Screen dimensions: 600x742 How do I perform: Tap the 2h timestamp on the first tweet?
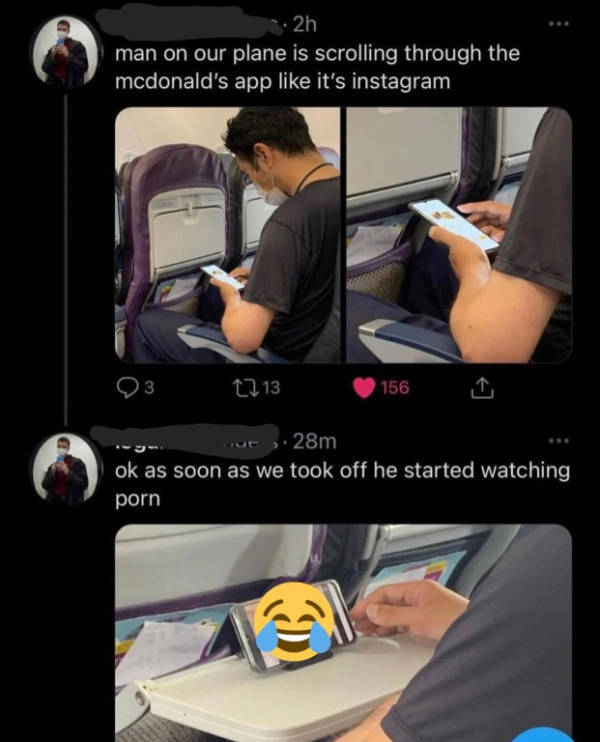[x=304, y=25]
